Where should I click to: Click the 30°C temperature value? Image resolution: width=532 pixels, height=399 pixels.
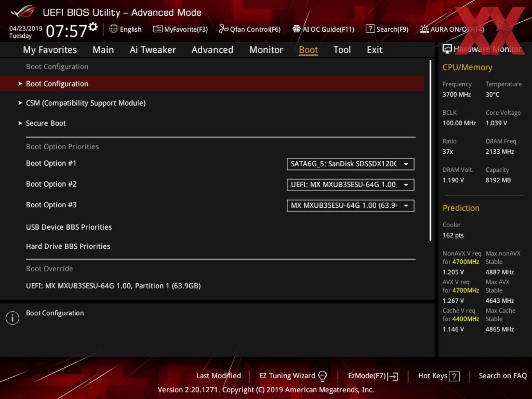point(492,95)
